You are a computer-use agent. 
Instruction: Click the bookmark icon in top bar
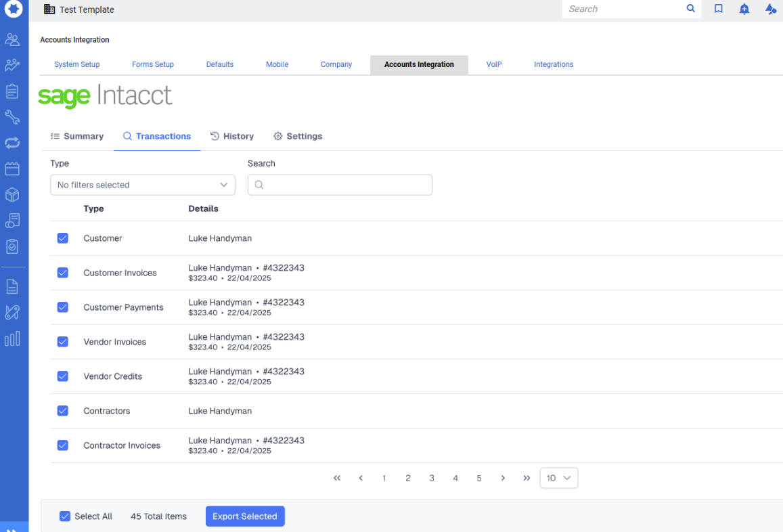(719, 9)
